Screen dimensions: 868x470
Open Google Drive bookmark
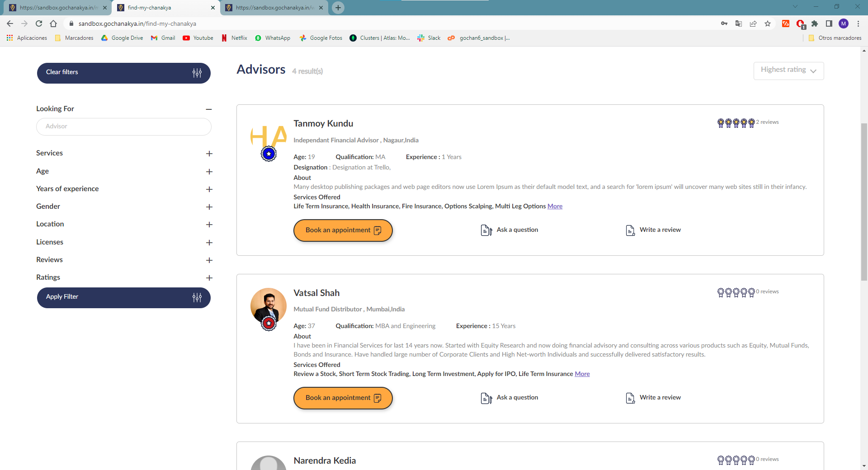122,38
